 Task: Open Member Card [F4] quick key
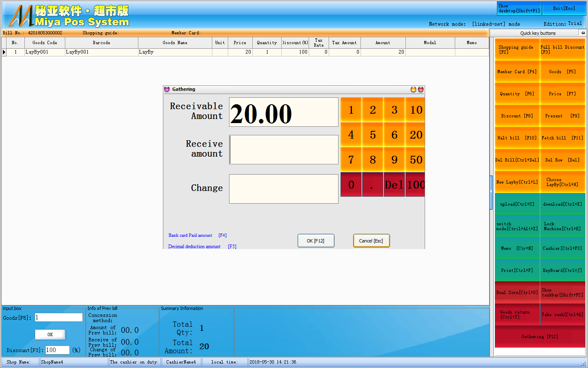click(517, 72)
